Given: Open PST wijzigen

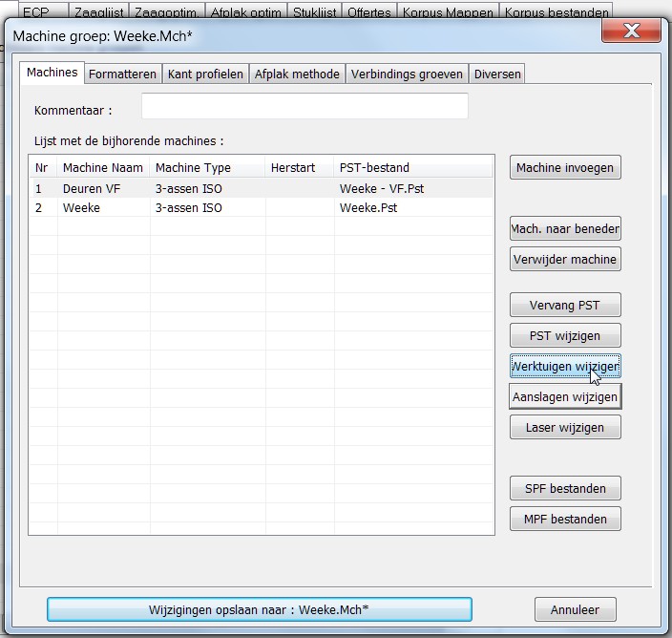Looking at the screenshot, I should pyautogui.click(x=565, y=335).
